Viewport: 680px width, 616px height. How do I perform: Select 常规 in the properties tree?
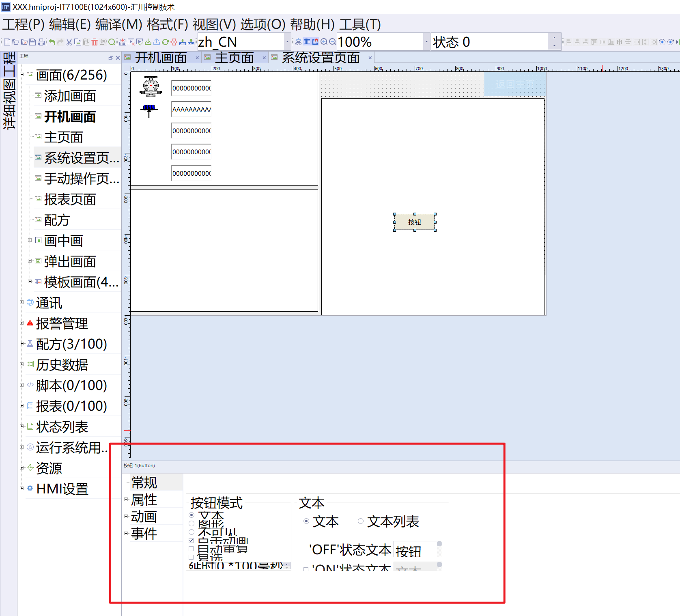(x=144, y=482)
